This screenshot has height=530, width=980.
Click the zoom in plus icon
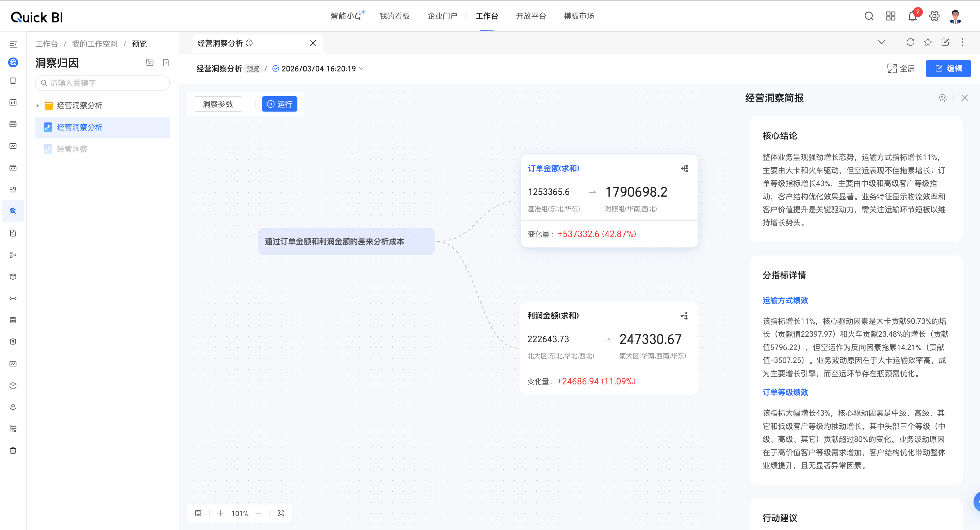click(x=220, y=513)
